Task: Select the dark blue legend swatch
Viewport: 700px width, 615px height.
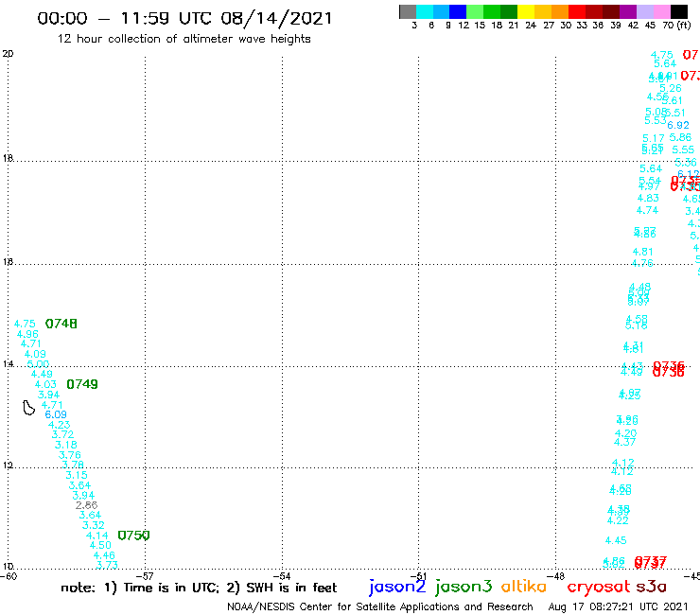Action: pos(459,11)
